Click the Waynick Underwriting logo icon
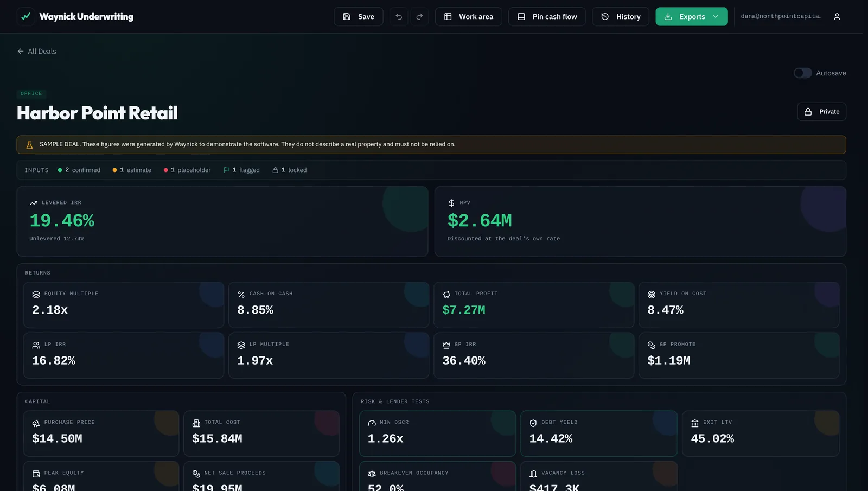Image resolution: width=868 pixels, height=491 pixels. [25, 17]
